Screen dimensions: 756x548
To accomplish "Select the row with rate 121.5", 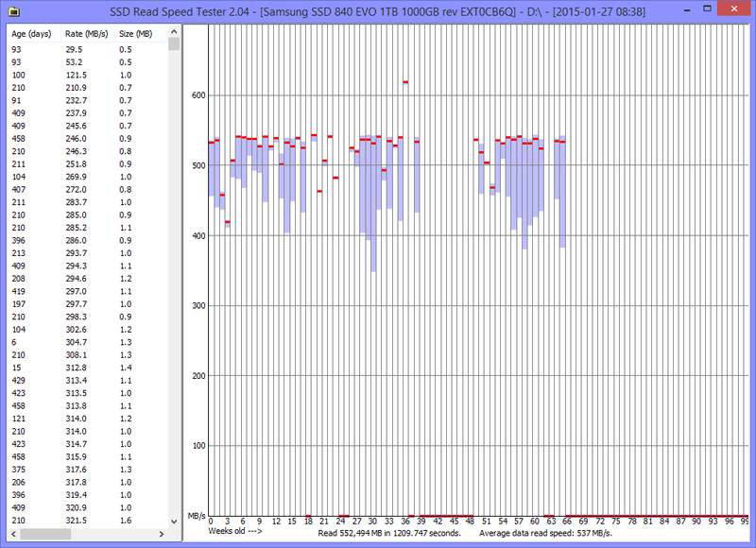I will point(88,75).
